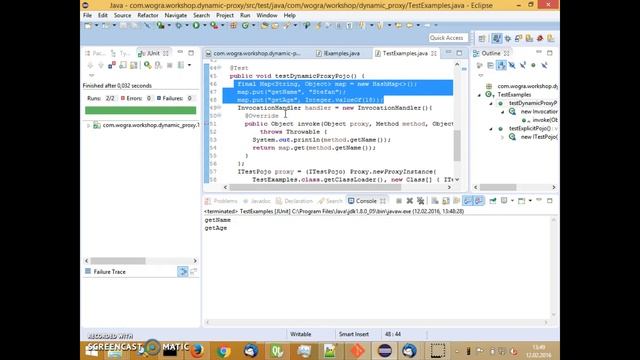640x360 pixels.
Task: Toggle Compare Results in Failure Trace bar
Action: pyautogui.click(x=193, y=271)
